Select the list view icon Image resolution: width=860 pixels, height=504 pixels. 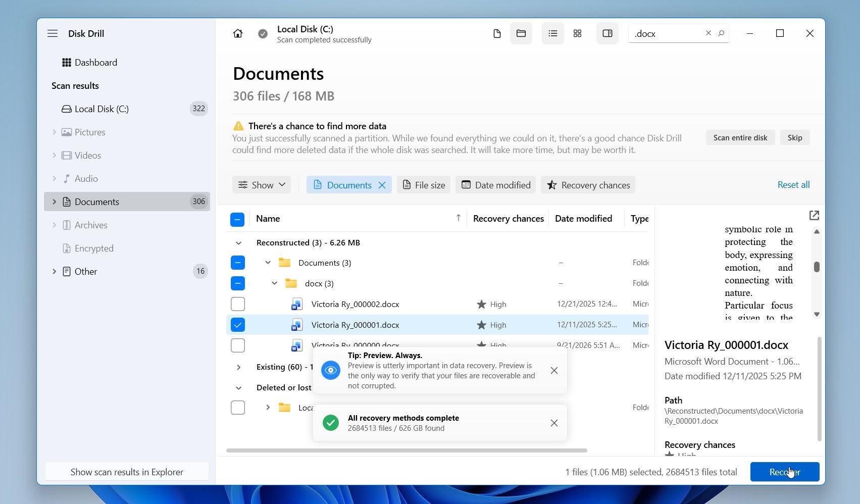pos(553,33)
